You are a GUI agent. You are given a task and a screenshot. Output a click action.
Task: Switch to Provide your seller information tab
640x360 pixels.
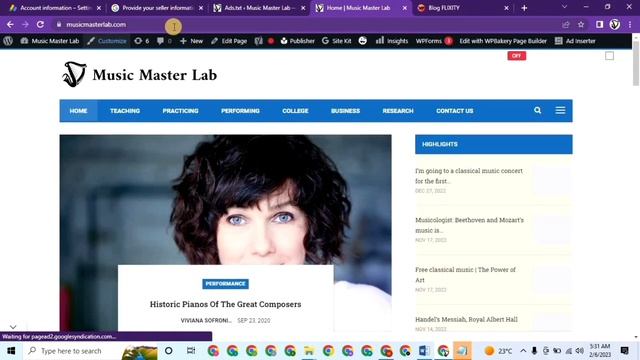pos(157,8)
